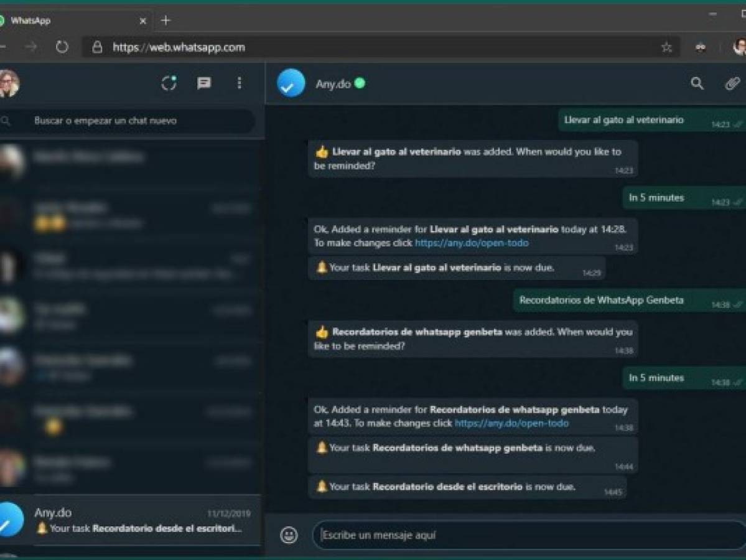Click the Any.do contact avatar in header
The width and height of the screenshot is (746, 560).
(290, 83)
